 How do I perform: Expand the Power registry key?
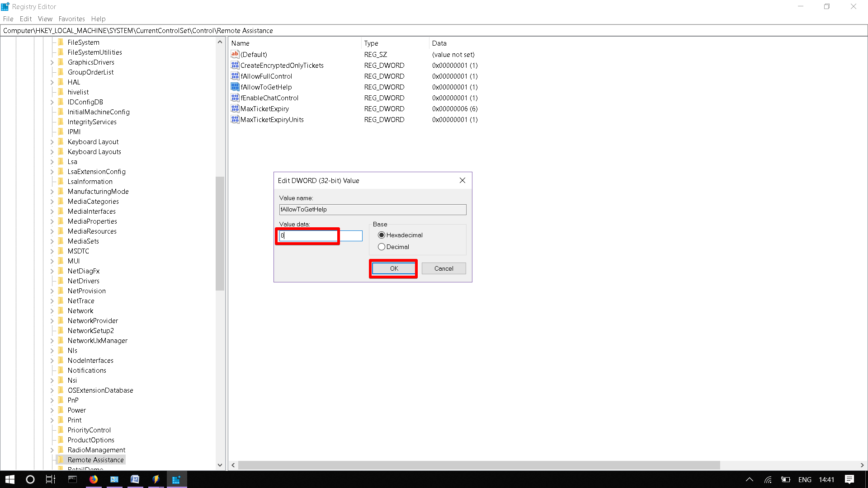tap(52, 410)
